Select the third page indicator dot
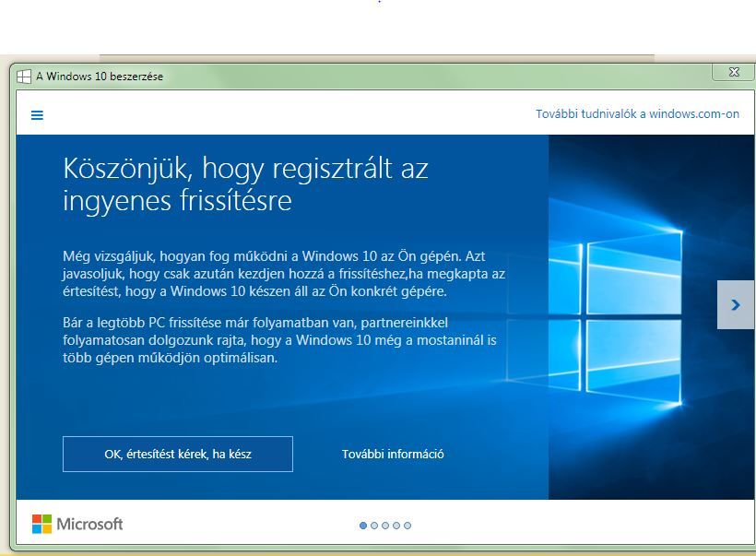 pyautogui.click(x=385, y=526)
